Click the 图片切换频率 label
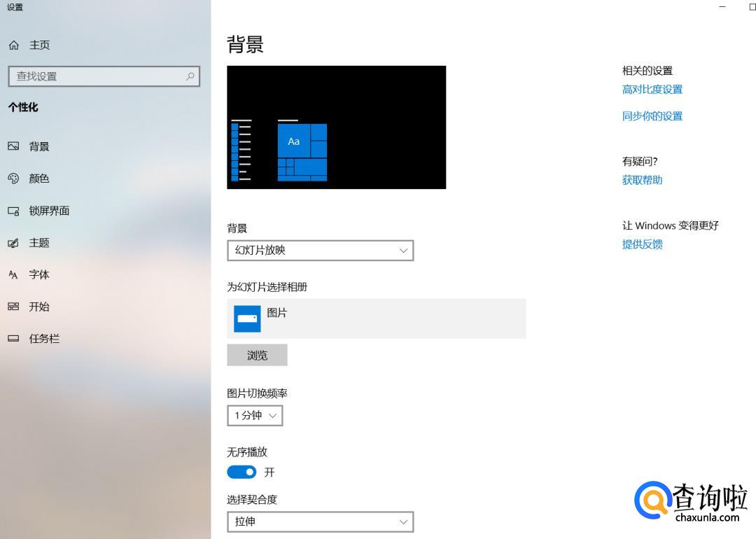 coord(257,393)
